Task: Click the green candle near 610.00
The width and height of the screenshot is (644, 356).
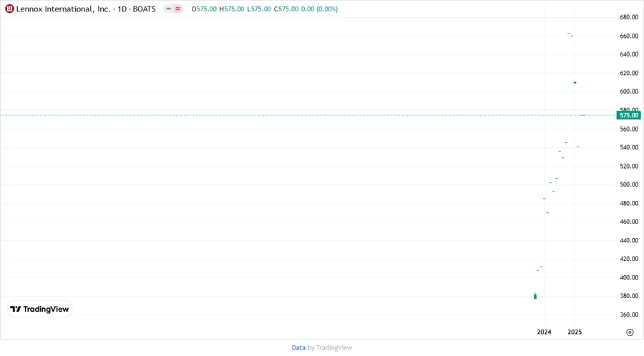Action: coord(575,83)
